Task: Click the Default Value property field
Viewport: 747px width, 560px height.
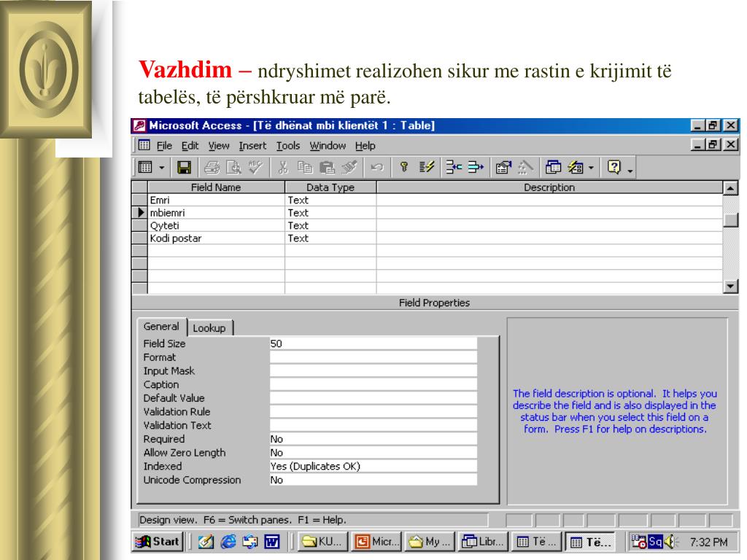Action: 373,398
